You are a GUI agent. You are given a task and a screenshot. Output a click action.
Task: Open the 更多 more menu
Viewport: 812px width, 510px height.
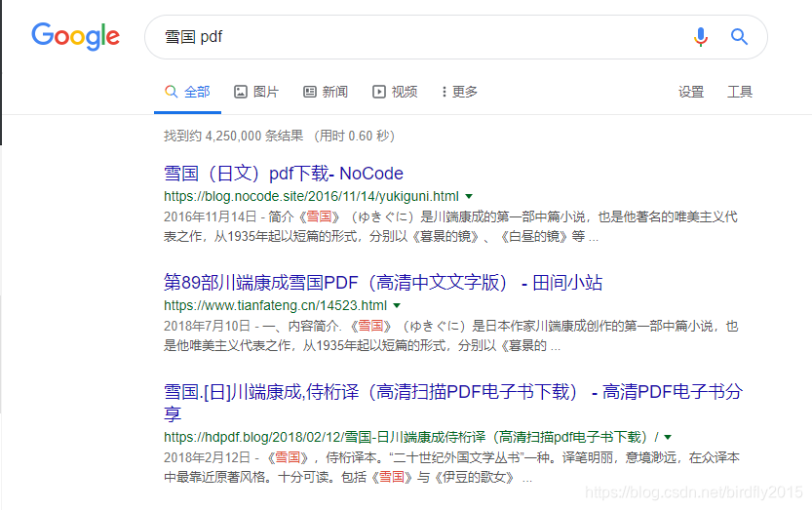(x=459, y=92)
